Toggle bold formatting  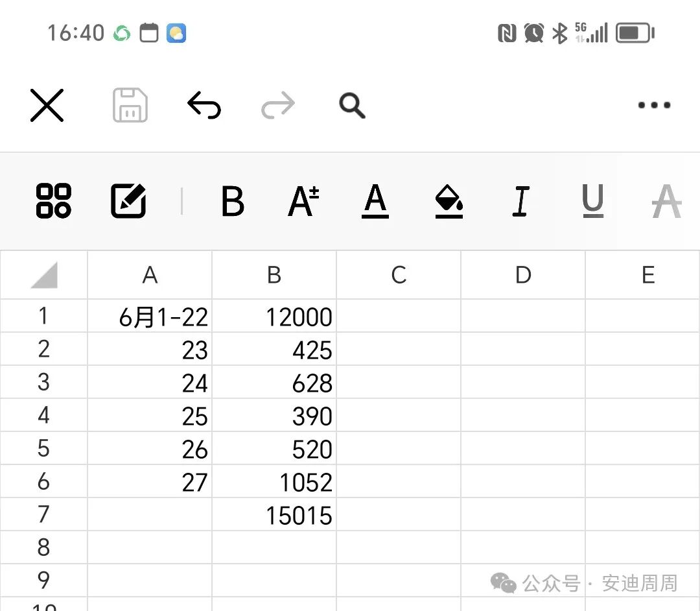233,201
